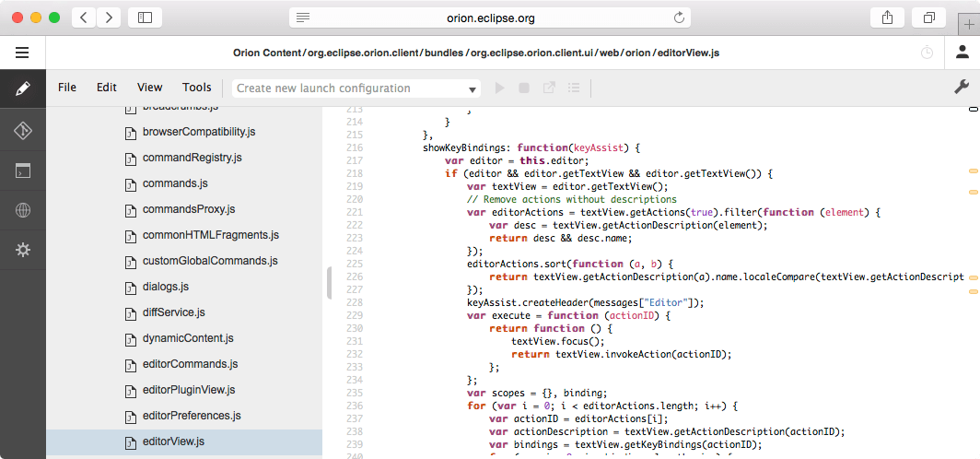Select editorCommands.js in the file tree
The width and height of the screenshot is (980, 459).
click(190, 364)
